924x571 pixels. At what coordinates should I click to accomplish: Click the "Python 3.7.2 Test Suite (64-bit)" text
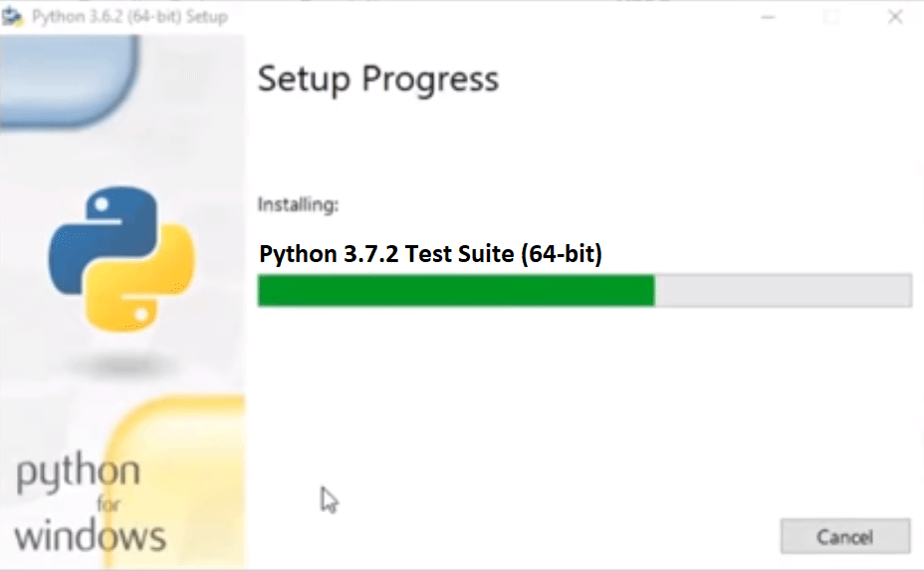pos(430,254)
